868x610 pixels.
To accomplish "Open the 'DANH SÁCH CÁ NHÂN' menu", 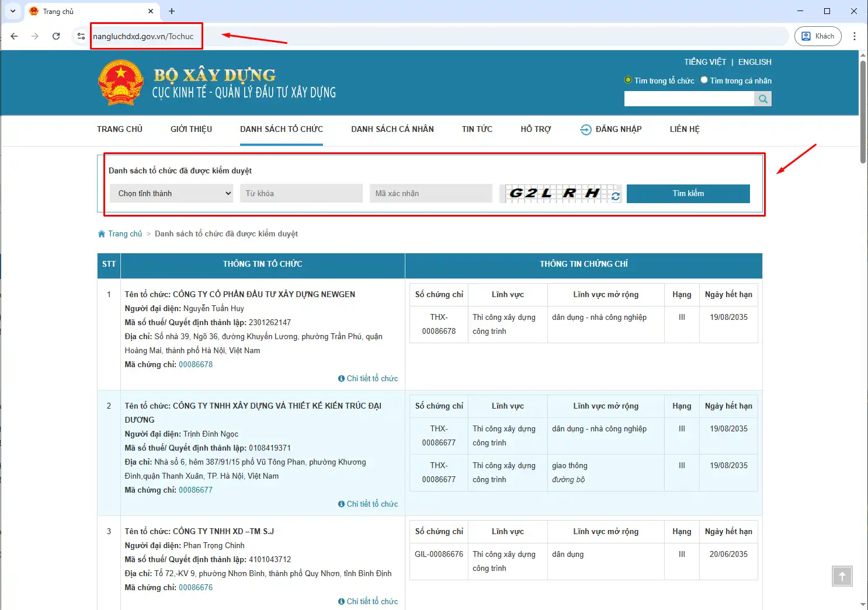I will (x=392, y=129).
